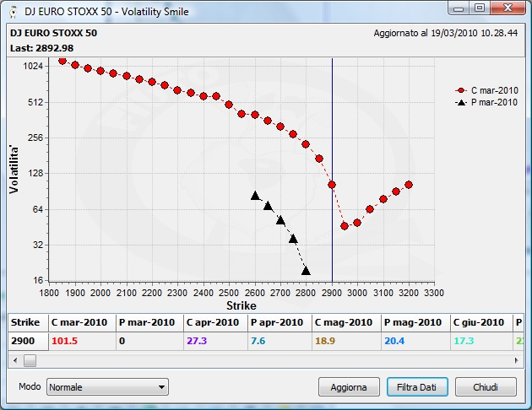
Task: Click the red call data point at strike 2900
Action: pyautogui.click(x=332, y=185)
